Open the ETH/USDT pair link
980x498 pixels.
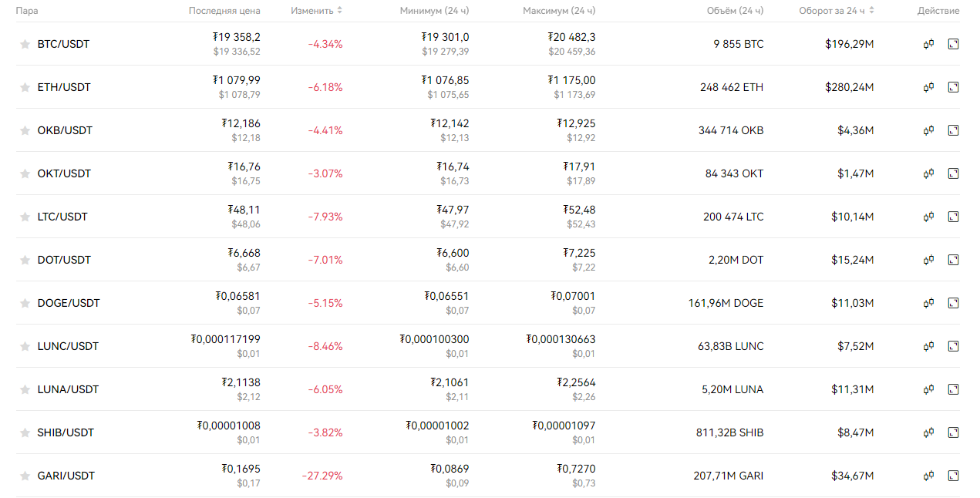(64, 87)
